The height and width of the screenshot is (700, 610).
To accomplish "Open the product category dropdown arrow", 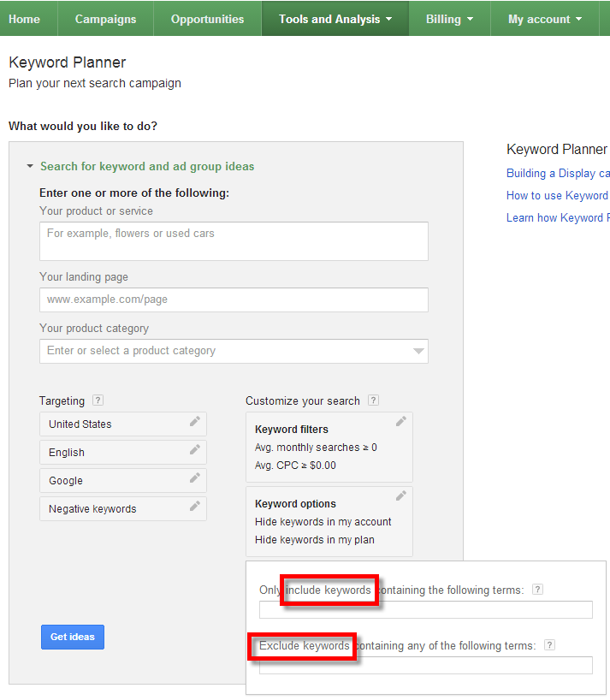I will (x=418, y=351).
